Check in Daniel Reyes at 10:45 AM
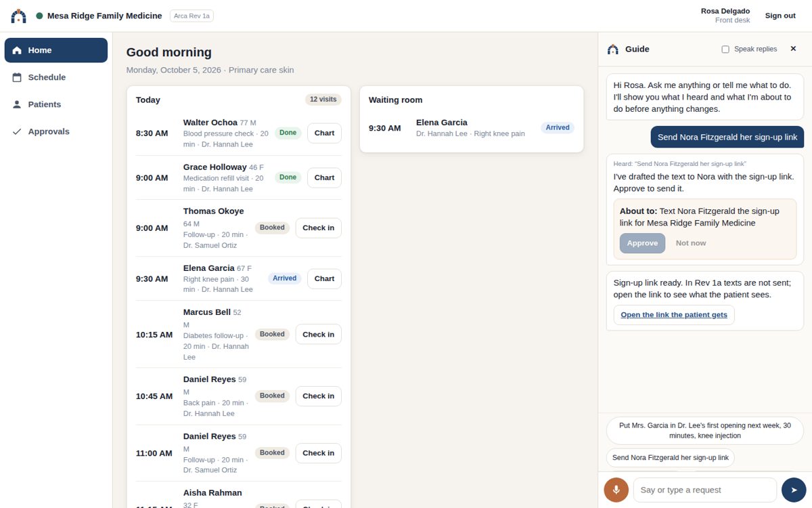This screenshot has width=812, height=508. pyautogui.click(x=318, y=396)
